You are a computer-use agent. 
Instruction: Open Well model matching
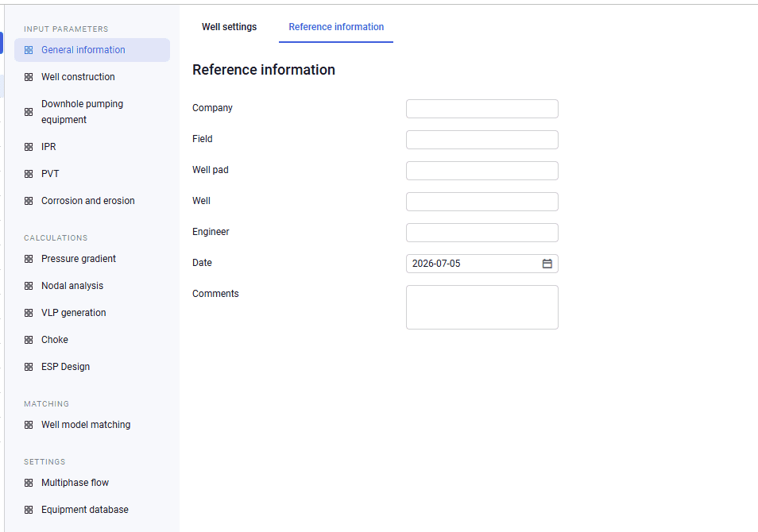92,426
